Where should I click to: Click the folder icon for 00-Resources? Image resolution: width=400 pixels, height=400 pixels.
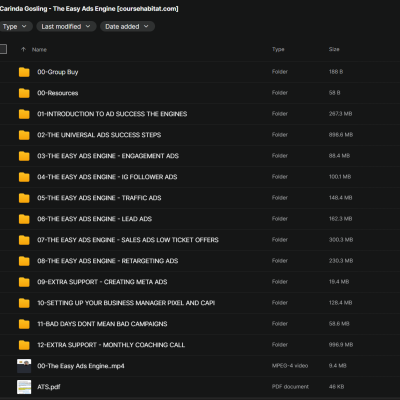(x=24, y=93)
